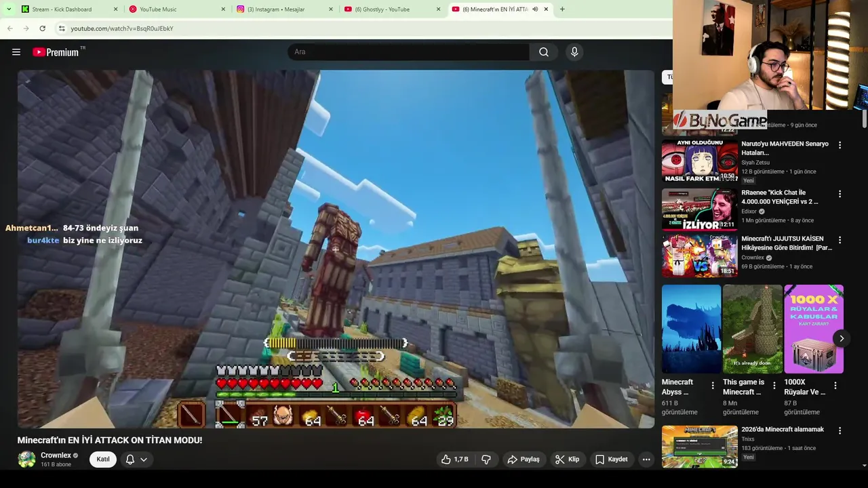Click the Minecraft Attack on Titan video player
This screenshot has height=488, width=868.
[x=336, y=249]
